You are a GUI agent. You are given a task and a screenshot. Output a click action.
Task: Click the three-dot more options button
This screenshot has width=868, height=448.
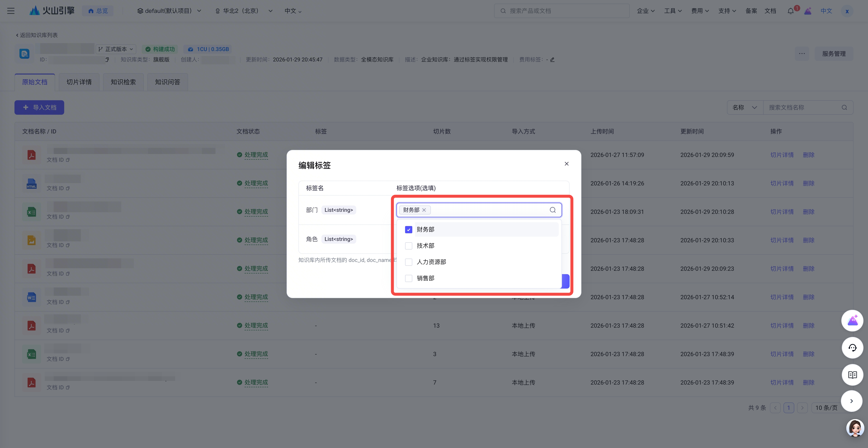802,54
